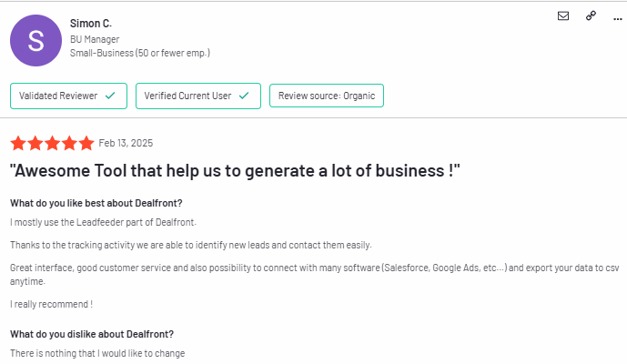Click the Validated Reviewer badge
627x364 pixels.
[x=69, y=96]
